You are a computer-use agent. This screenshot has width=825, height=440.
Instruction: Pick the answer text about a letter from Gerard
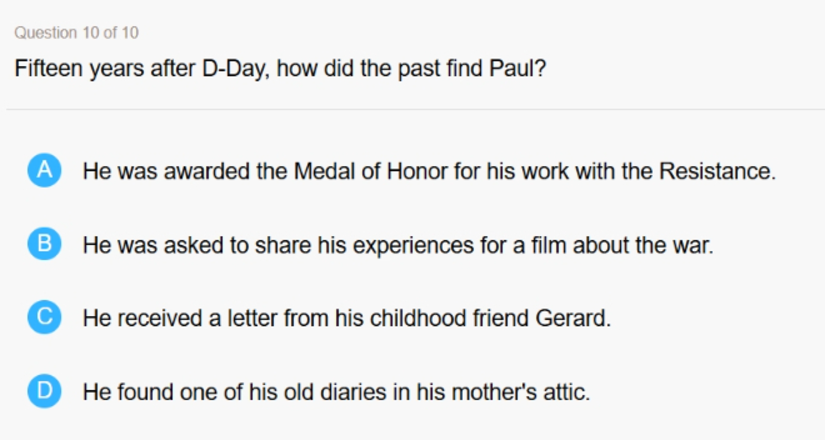(347, 318)
